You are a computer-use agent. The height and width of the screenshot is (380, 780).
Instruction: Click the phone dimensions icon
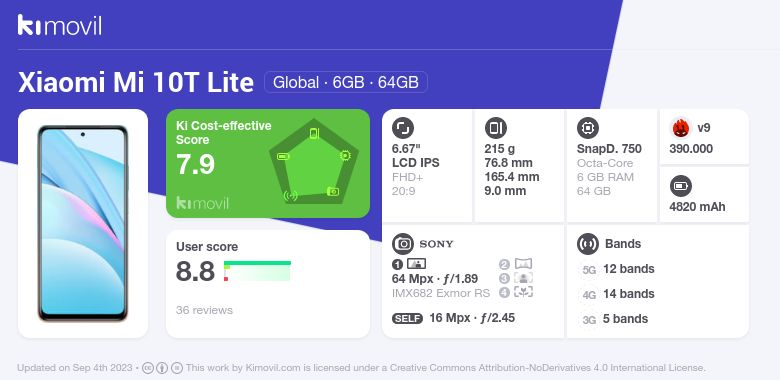click(495, 128)
